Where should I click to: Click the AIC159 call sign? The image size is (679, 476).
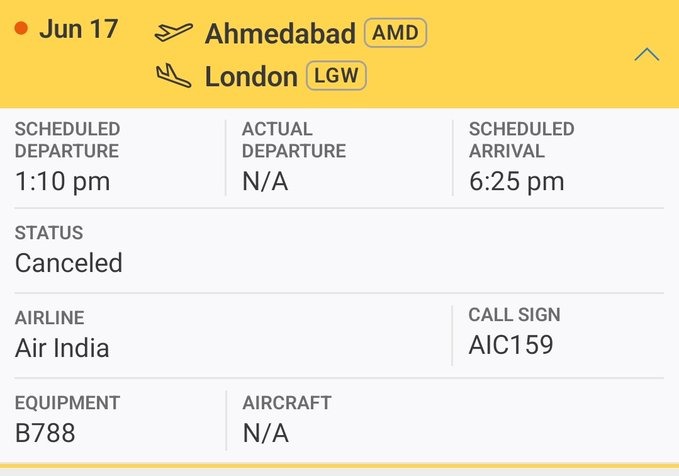pyautogui.click(x=511, y=345)
